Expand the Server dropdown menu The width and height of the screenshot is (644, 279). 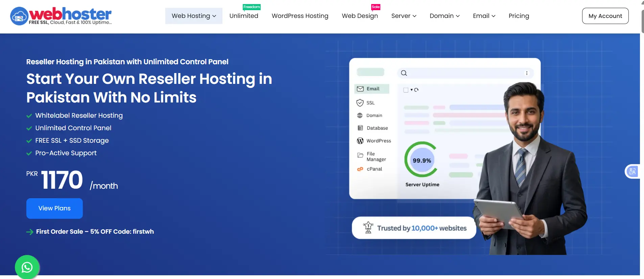[404, 16]
